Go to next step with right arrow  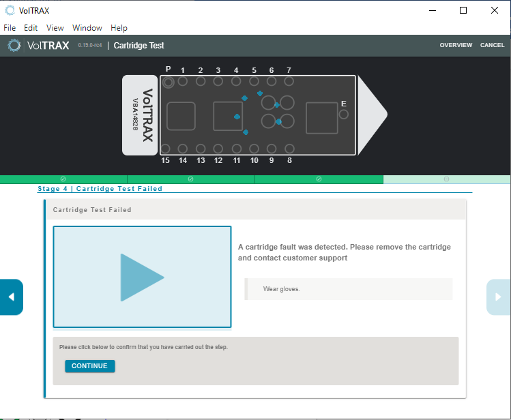click(498, 297)
